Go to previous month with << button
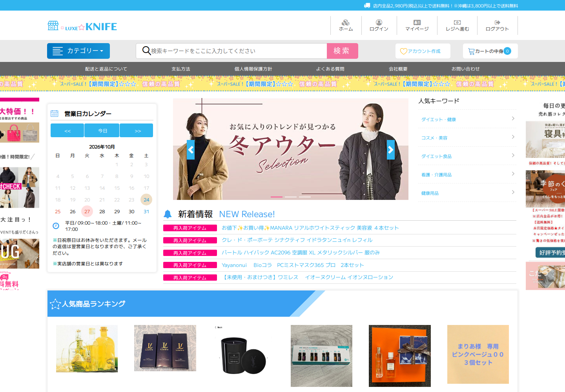Image resolution: width=565 pixels, height=392 pixels. [x=67, y=131]
